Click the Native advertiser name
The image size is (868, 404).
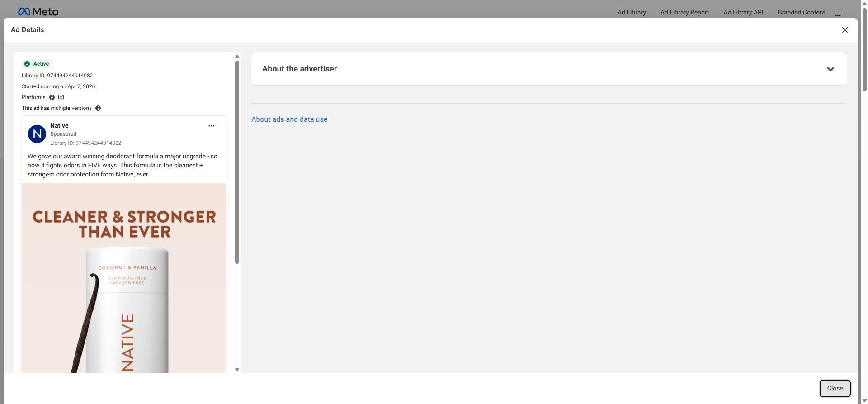(59, 125)
